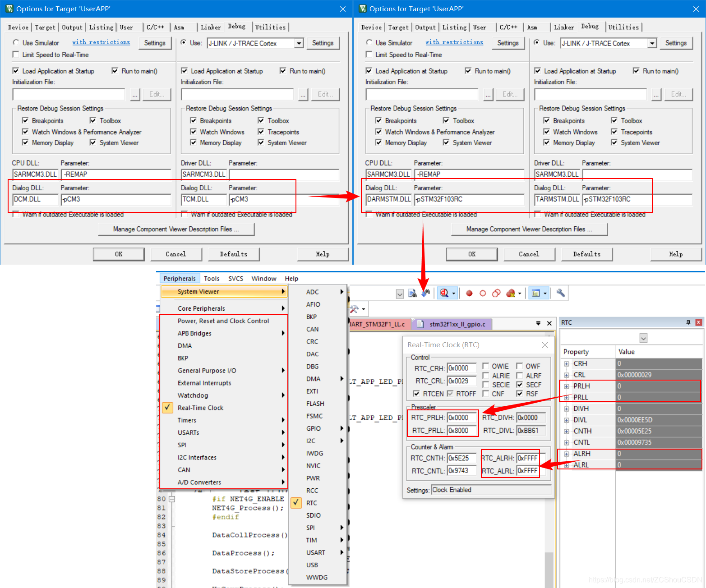The height and width of the screenshot is (588, 706).
Task: Open the GPIO submenu entry
Action: coord(318,428)
